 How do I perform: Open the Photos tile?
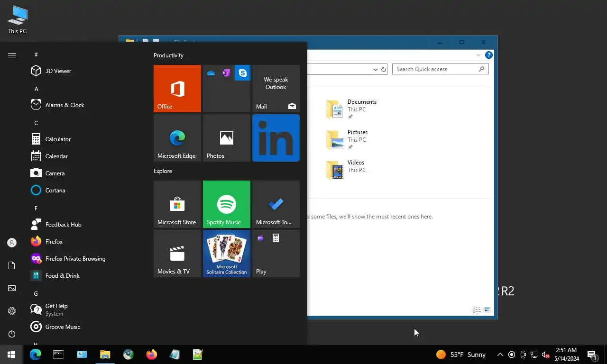click(x=227, y=138)
